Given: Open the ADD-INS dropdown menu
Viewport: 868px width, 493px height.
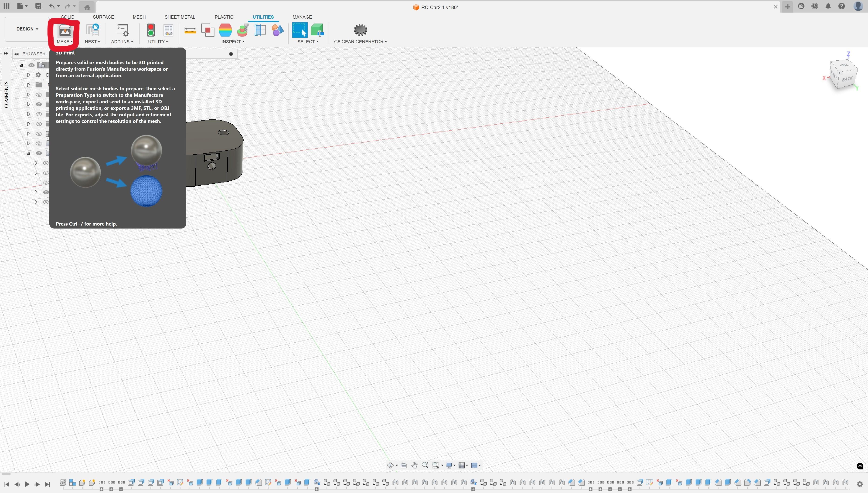Looking at the screenshot, I should point(122,42).
